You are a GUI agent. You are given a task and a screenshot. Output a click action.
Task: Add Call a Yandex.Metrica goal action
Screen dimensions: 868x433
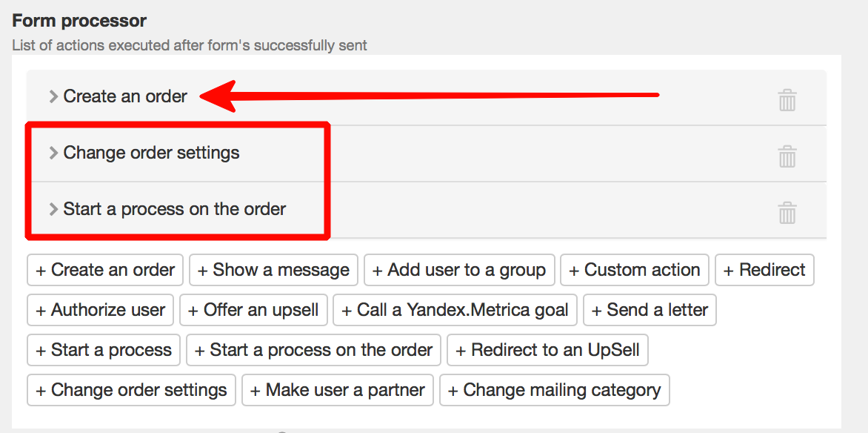coord(455,310)
